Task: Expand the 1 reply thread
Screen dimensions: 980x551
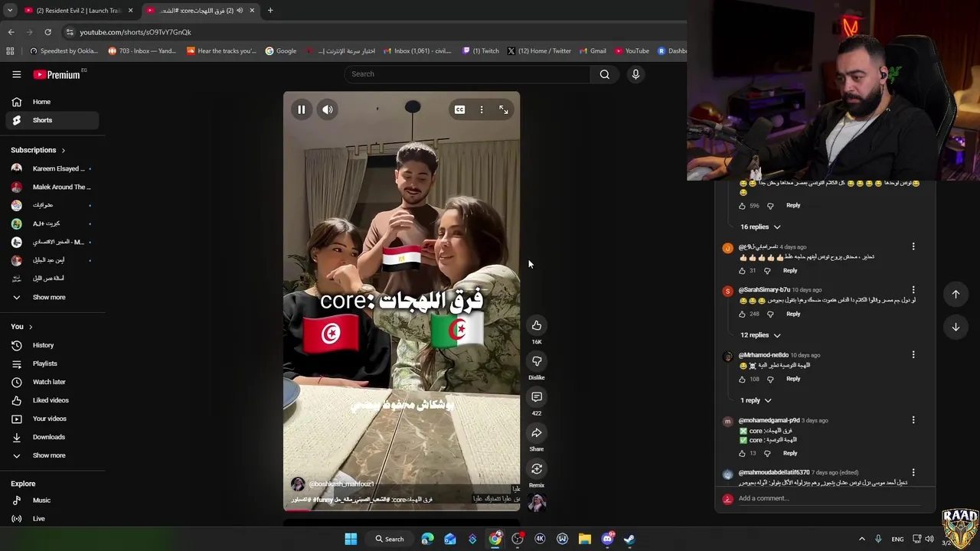Action: point(756,400)
